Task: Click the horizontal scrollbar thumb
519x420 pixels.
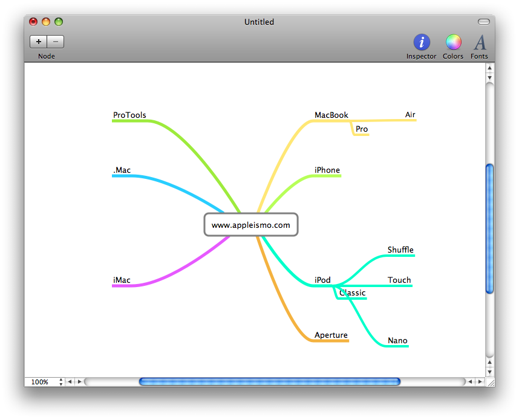Action: coord(270,382)
